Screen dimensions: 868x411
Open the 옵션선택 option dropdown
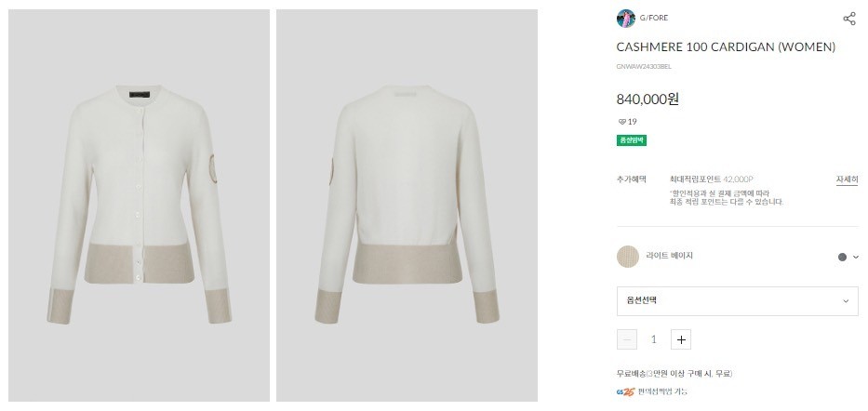coord(737,300)
